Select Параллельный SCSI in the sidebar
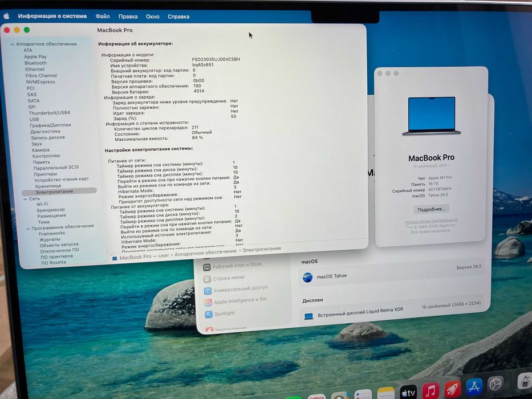532x399 pixels. pyautogui.click(x=56, y=168)
